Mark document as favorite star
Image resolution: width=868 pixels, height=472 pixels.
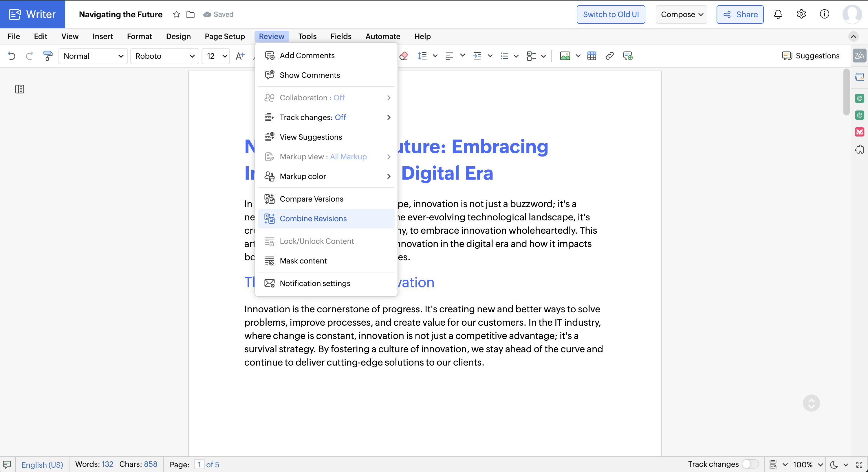(177, 14)
